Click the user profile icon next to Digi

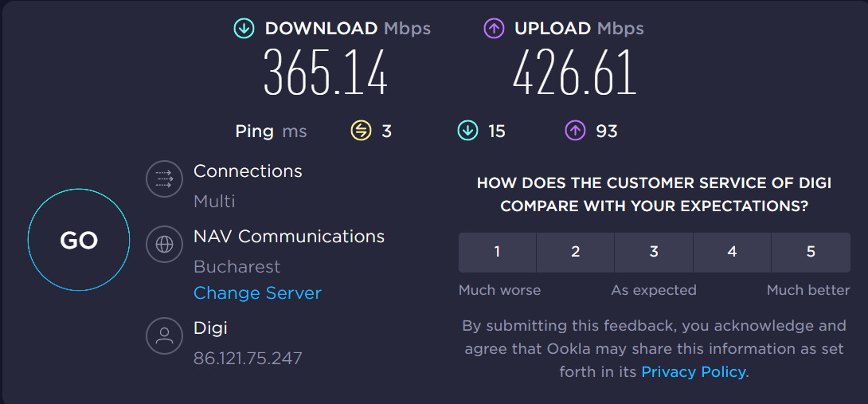point(164,335)
